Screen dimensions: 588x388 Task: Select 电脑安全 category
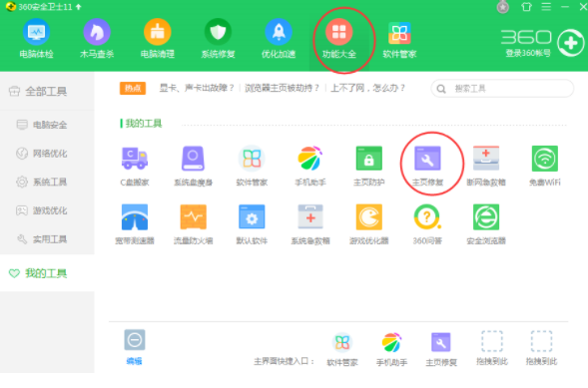(47, 125)
